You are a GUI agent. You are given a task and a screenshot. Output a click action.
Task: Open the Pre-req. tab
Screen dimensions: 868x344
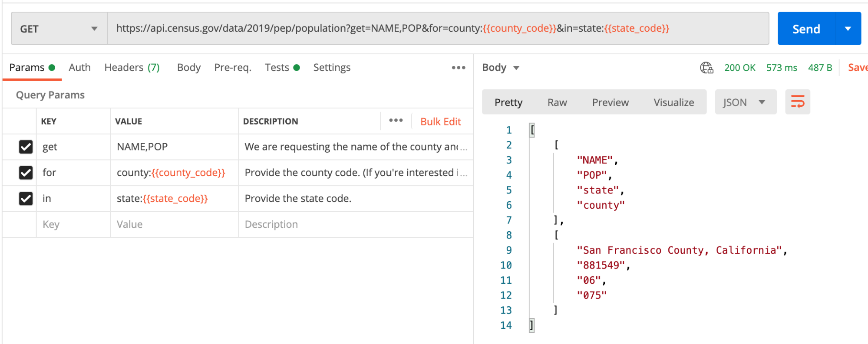(x=233, y=68)
